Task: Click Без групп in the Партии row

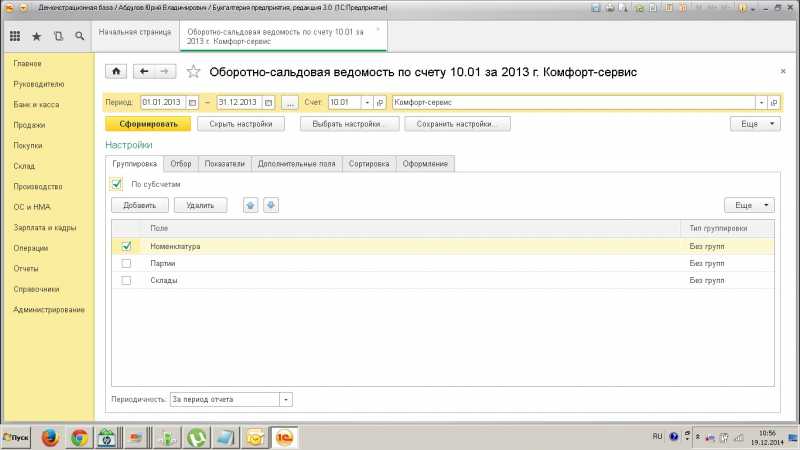Action: tap(707, 263)
